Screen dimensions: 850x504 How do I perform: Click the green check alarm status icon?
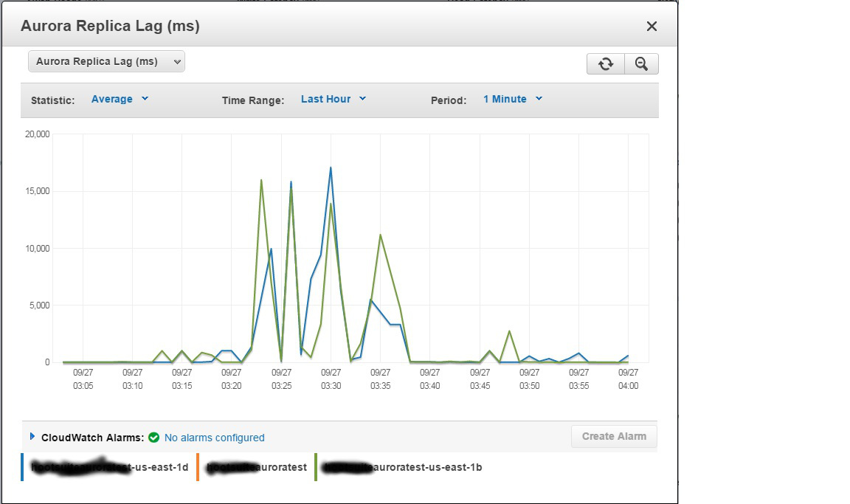(154, 438)
